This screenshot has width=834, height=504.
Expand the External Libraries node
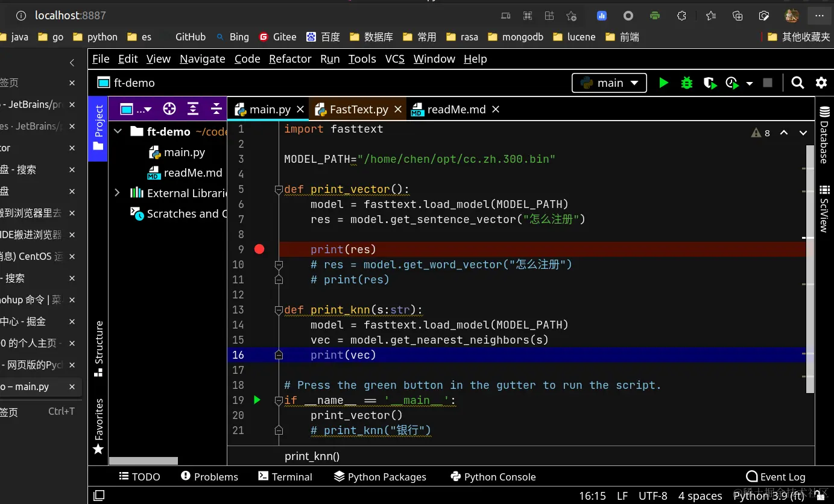pos(118,192)
